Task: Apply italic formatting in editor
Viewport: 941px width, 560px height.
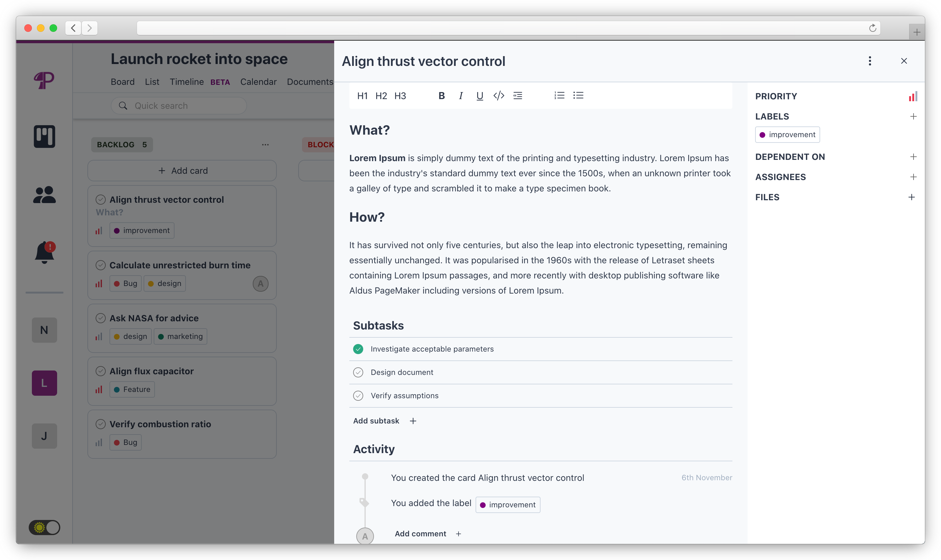Action: 461,96
